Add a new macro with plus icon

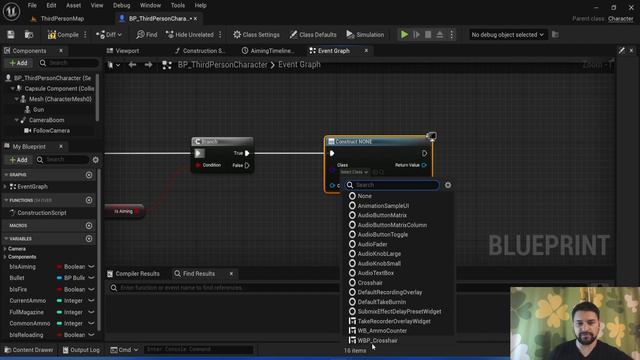pyautogui.click(x=89, y=226)
